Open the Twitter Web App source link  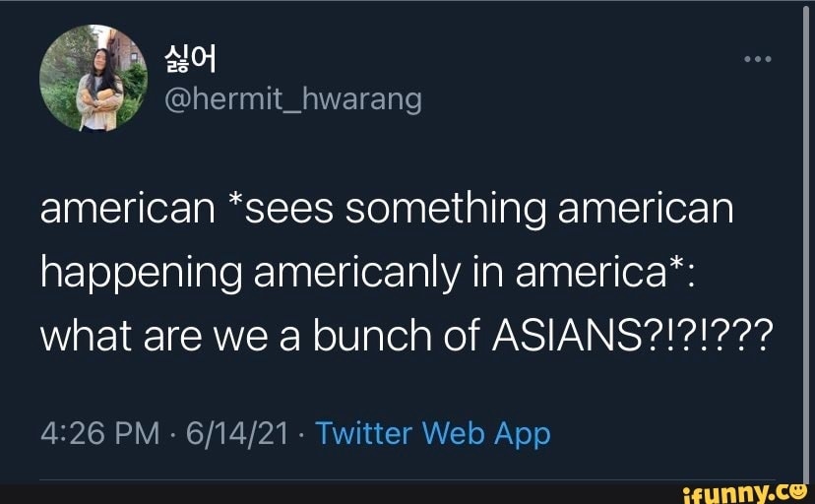pos(433,433)
